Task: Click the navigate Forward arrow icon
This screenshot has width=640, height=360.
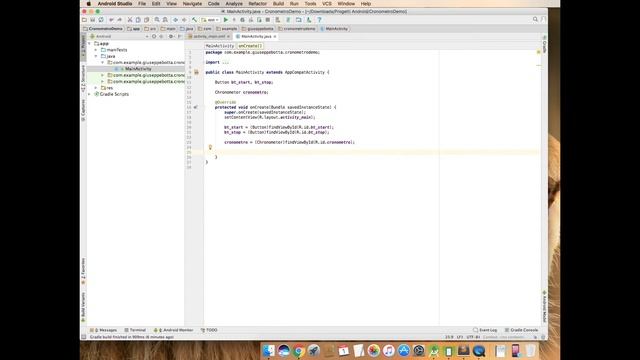Action: coord(184,20)
